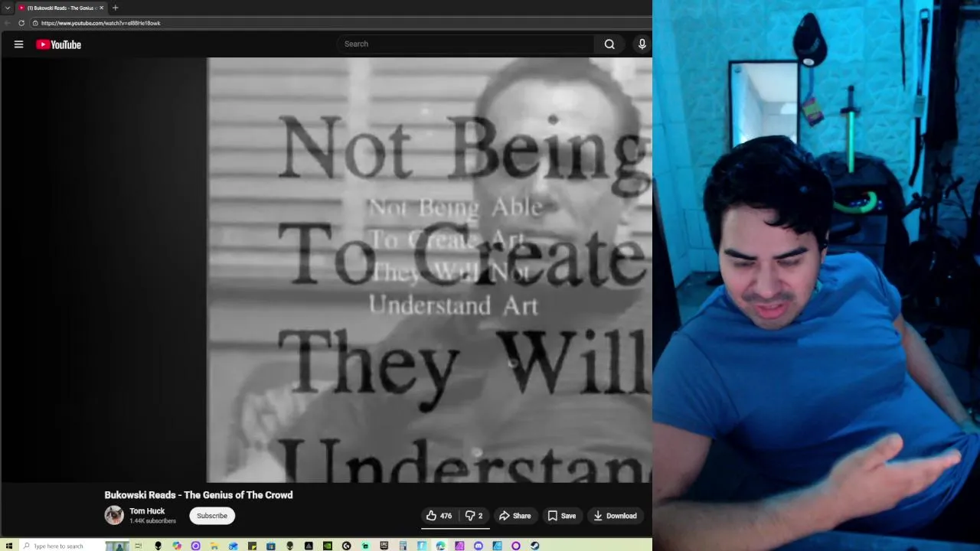The width and height of the screenshot is (980, 551).
Task: Open the YouTube guide hamburger menu
Action: (x=18, y=44)
